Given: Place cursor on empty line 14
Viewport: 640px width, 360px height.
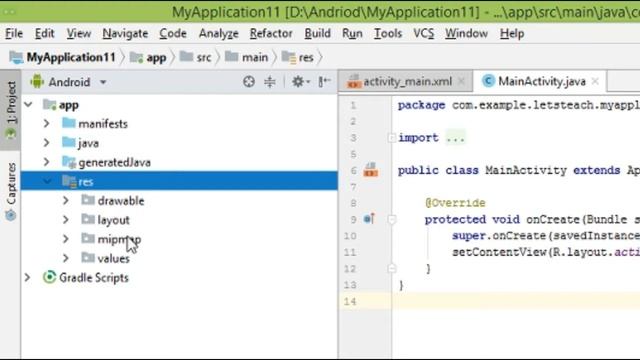Looking at the screenshot, I should click(516, 301).
